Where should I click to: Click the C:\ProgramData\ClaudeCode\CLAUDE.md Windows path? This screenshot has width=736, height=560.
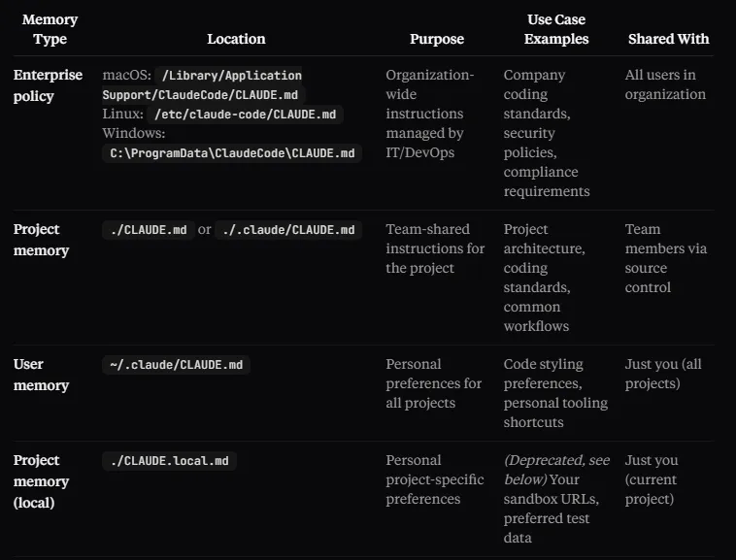click(x=232, y=153)
